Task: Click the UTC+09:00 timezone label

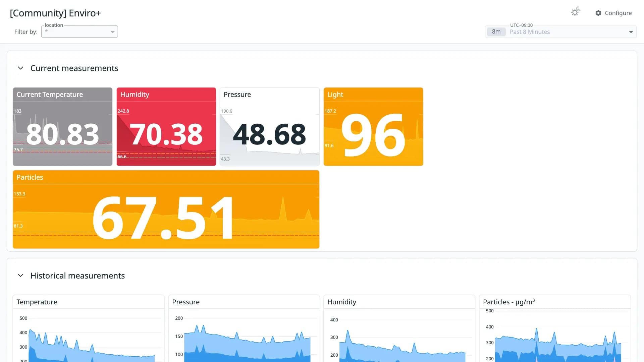Action: click(x=521, y=25)
